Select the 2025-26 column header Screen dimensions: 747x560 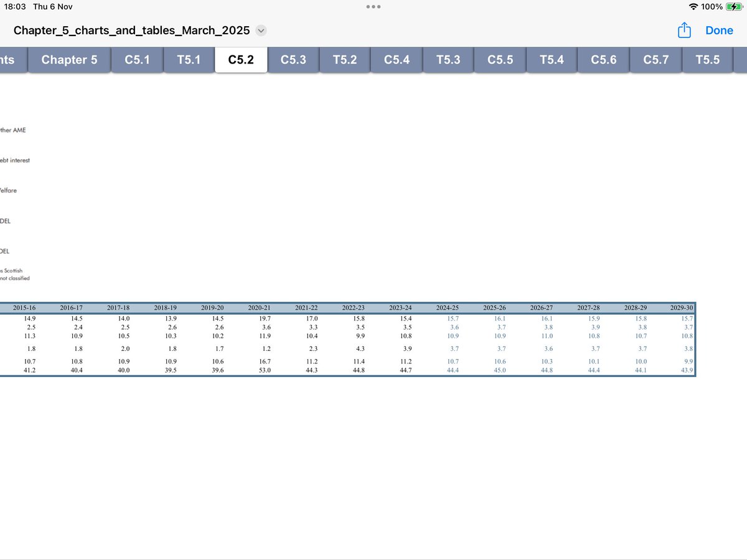click(x=494, y=308)
